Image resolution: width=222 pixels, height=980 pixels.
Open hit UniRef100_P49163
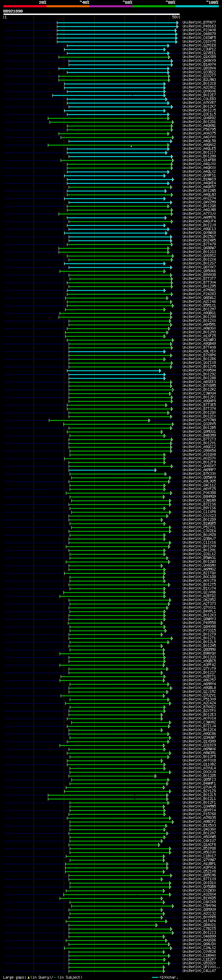click(199, 26)
